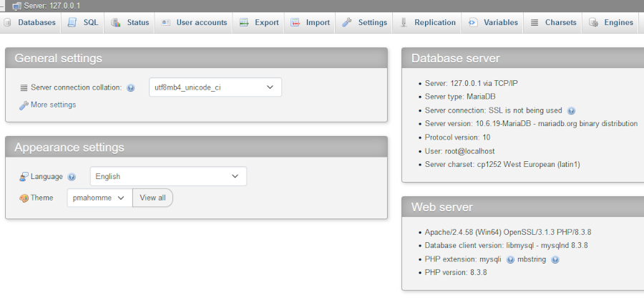Open the Databases tab
Image resolution: width=644 pixels, height=298 pixels.
click(x=29, y=23)
